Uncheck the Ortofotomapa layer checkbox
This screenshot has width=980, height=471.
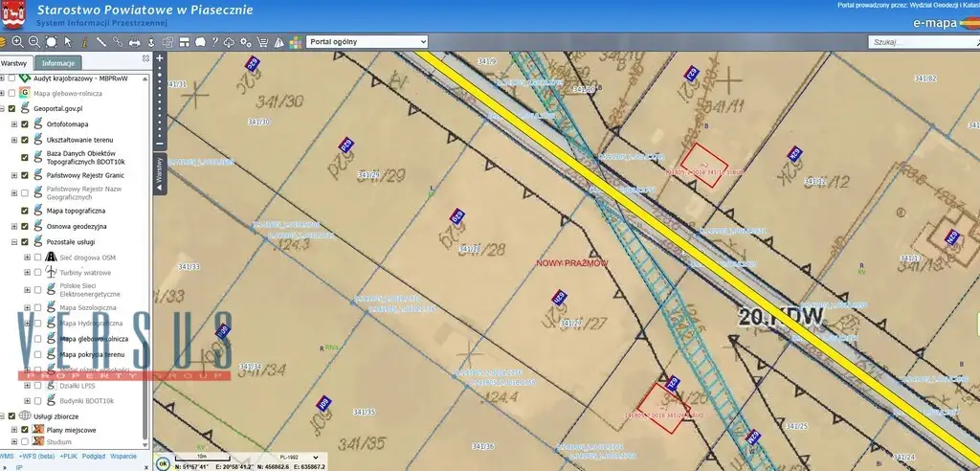click(x=25, y=124)
